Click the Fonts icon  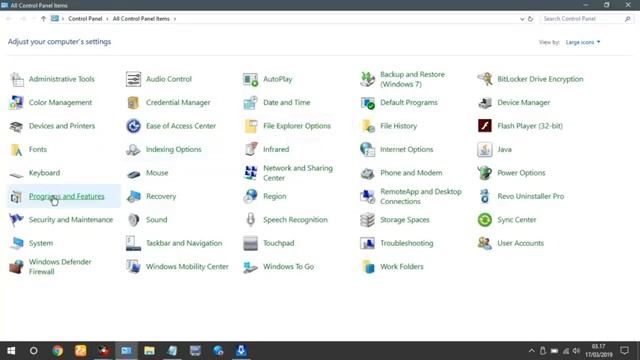pos(17,149)
